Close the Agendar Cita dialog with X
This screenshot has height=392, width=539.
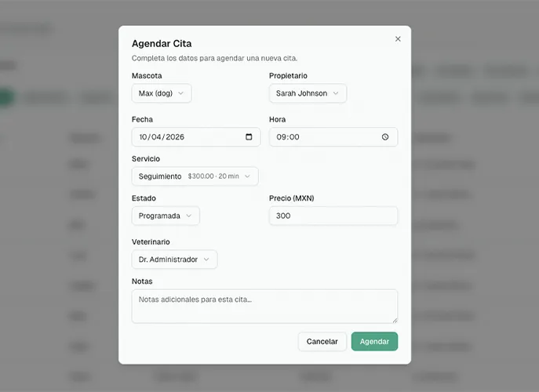point(398,38)
